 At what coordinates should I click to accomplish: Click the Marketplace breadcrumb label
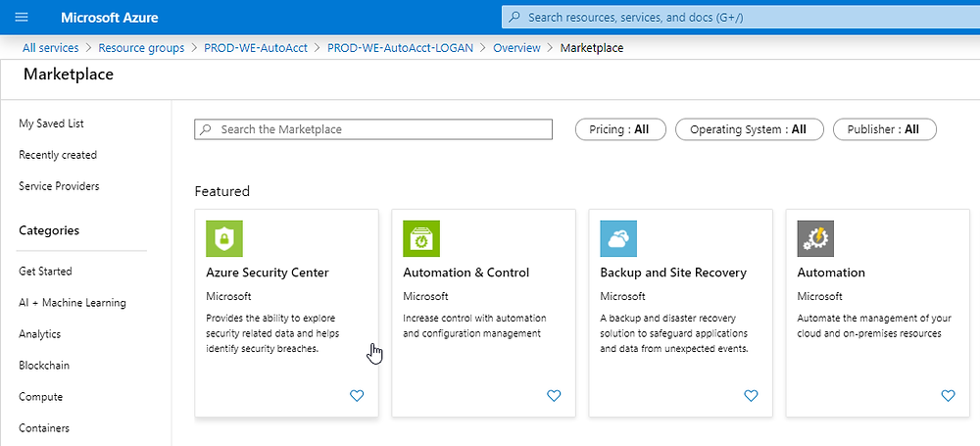click(x=592, y=47)
